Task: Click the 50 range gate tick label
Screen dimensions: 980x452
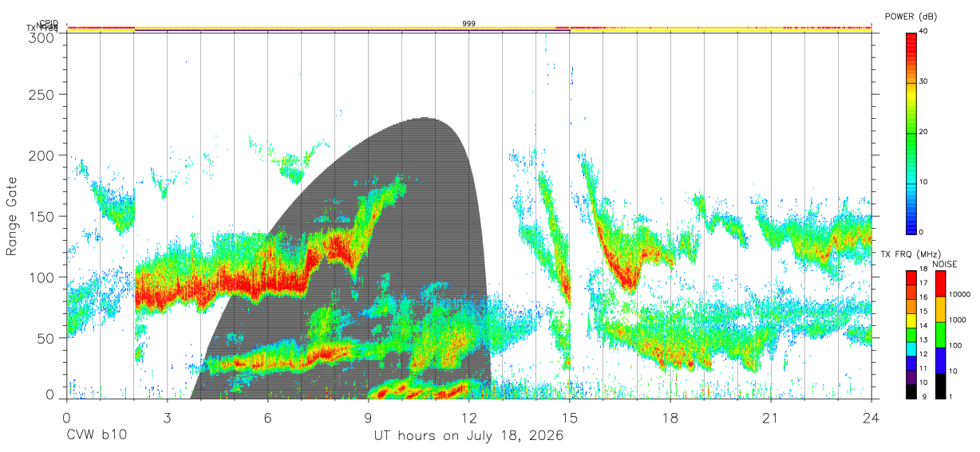Action: point(47,338)
